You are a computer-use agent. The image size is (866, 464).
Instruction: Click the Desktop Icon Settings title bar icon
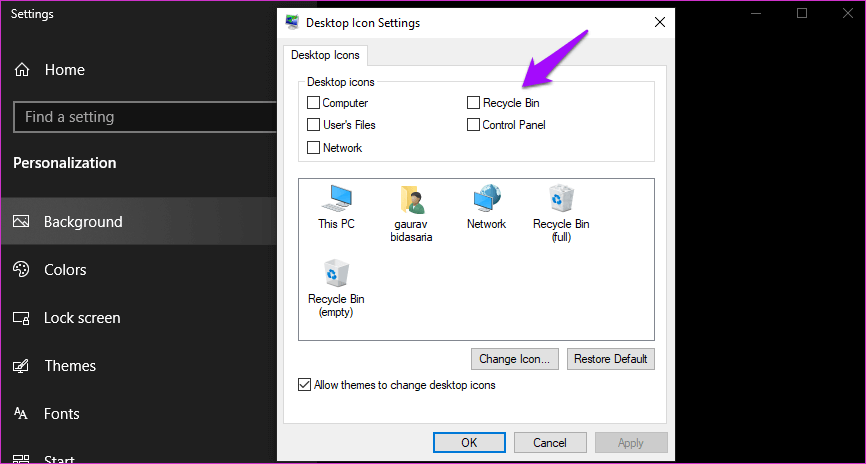[292, 23]
